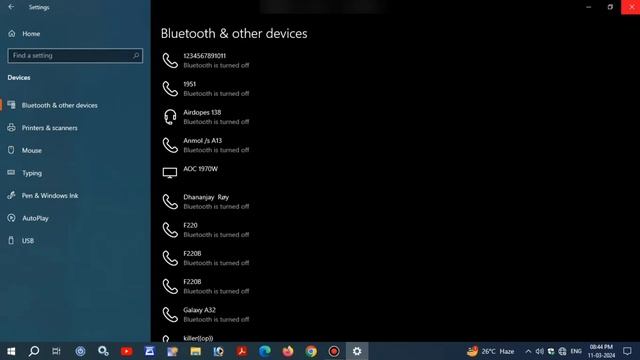Open the red screen recorder taskbar app

click(x=334, y=351)
